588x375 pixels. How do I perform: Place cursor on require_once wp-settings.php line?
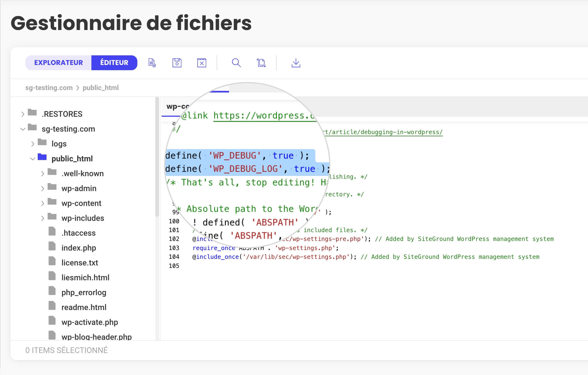click(x=266, y=248)
